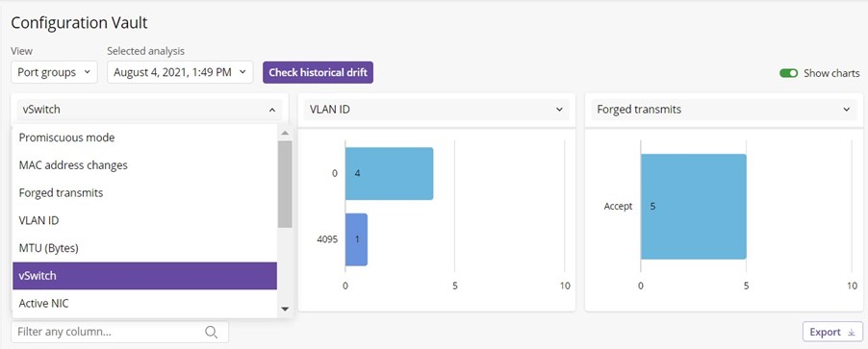868x349 pixels.
Task: Select MAC address changes option
Action: pyautogui.click(x=144, y=165)
